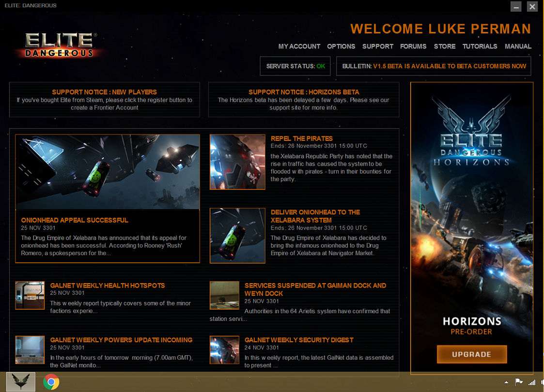Launch Google Chrome from the taskbar
This screenshot has width=544, height=392.
click(x=51, y=382)
